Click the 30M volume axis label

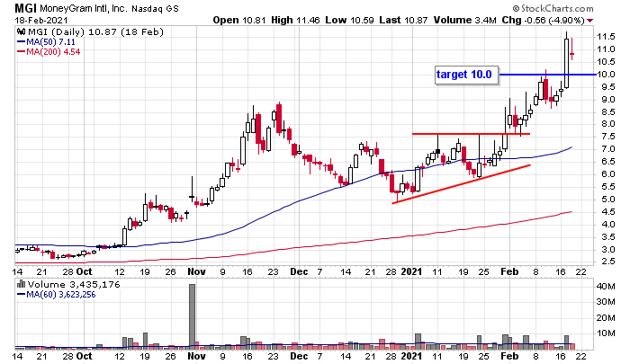coord(606,302)
